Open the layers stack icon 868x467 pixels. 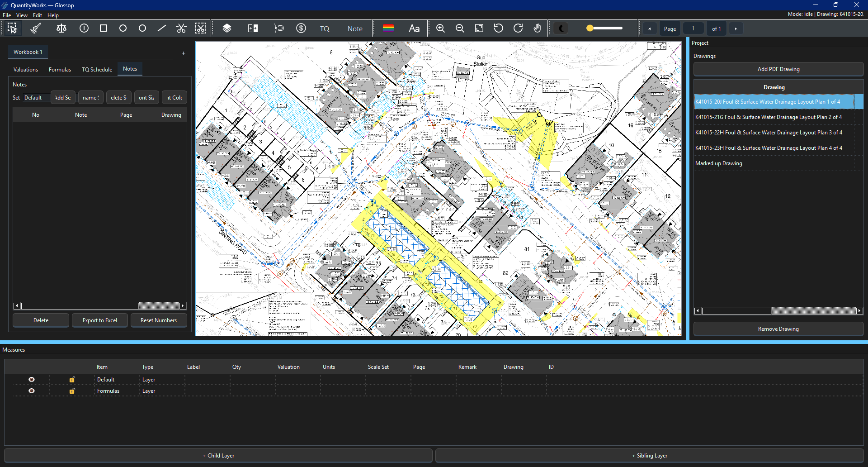click(x=227, y=29)
